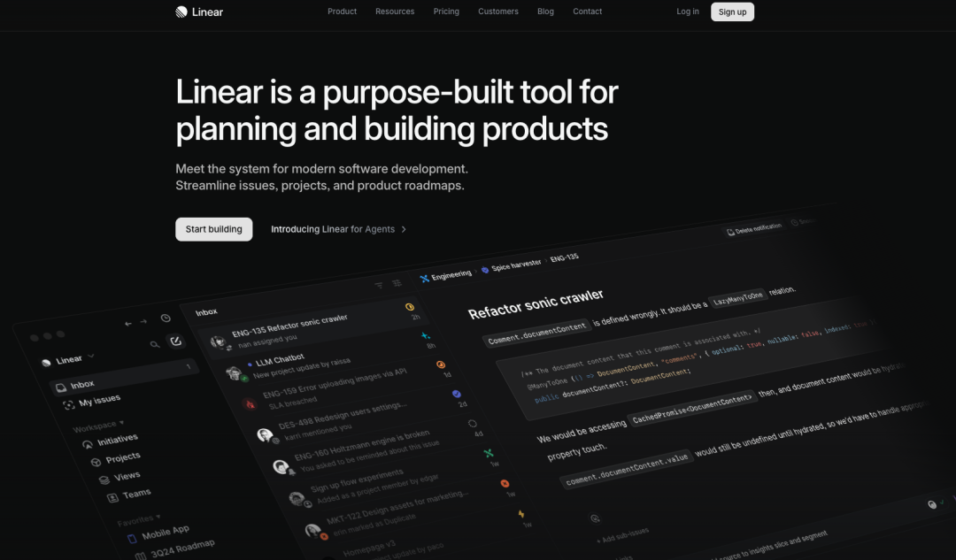Click the My issues focus icon
The height and width of the screenshot is (560, 956).
[x=69, y=404]
